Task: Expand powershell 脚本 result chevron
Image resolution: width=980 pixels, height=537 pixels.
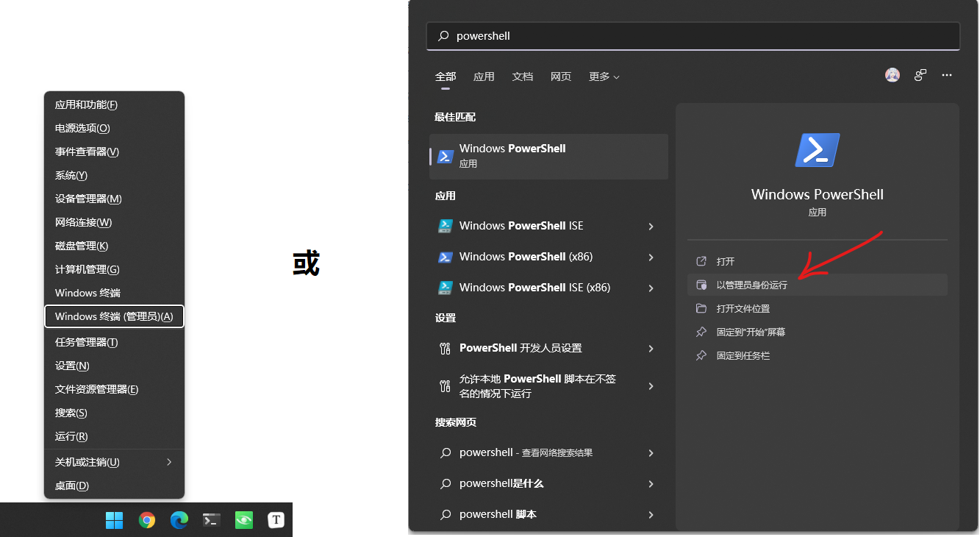Action: coord(651,515)
